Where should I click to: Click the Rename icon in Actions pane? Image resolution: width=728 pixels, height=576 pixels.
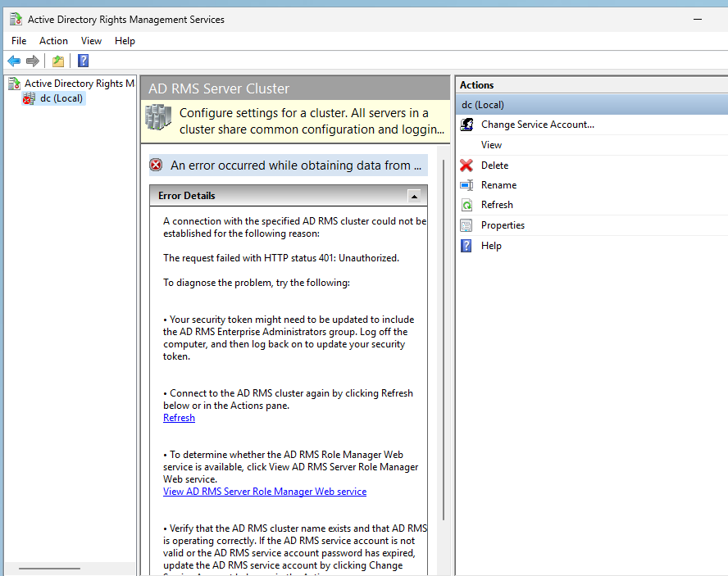click(466, 185)
